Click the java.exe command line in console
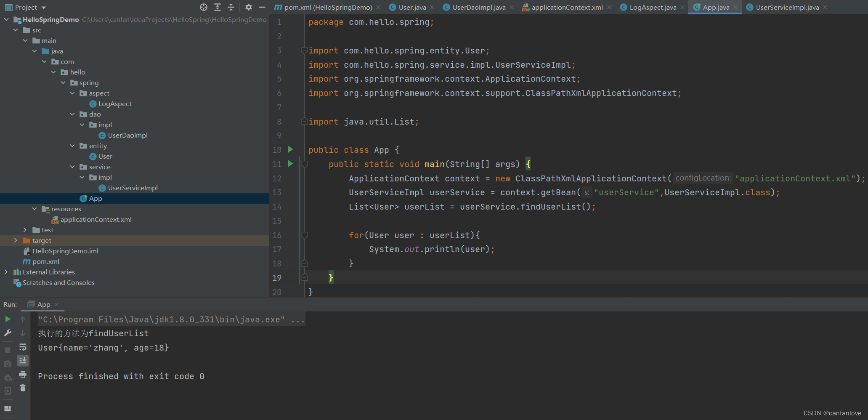This screenshot has height=420, width=868. pyautogui.click(x=171, y=319)
